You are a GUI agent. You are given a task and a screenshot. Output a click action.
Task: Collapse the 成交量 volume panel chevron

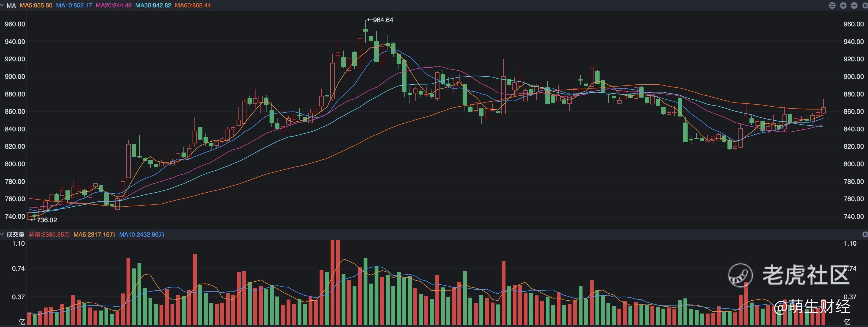[x=2, y=234]
